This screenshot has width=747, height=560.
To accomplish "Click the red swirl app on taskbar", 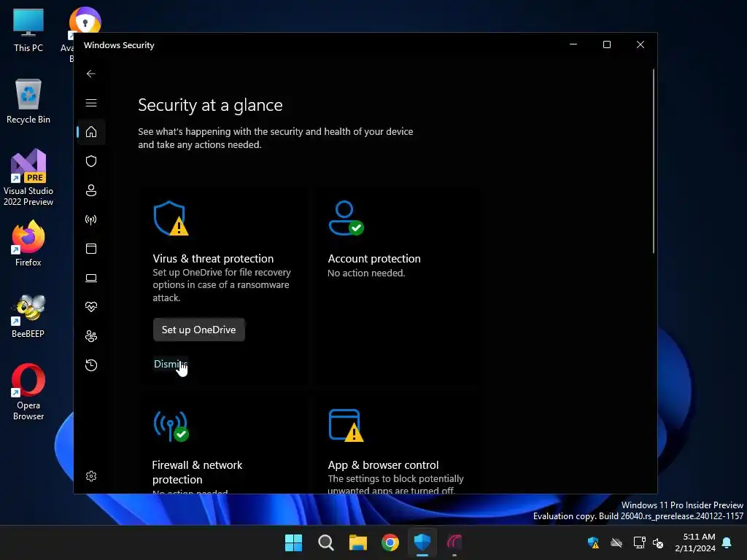I will [454, 542].
